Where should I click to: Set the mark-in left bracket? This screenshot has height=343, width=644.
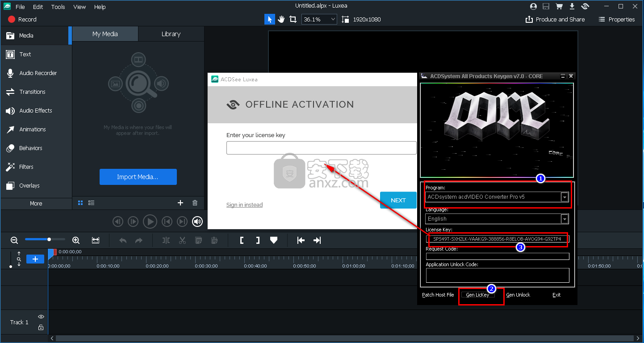tap(242, 240)
